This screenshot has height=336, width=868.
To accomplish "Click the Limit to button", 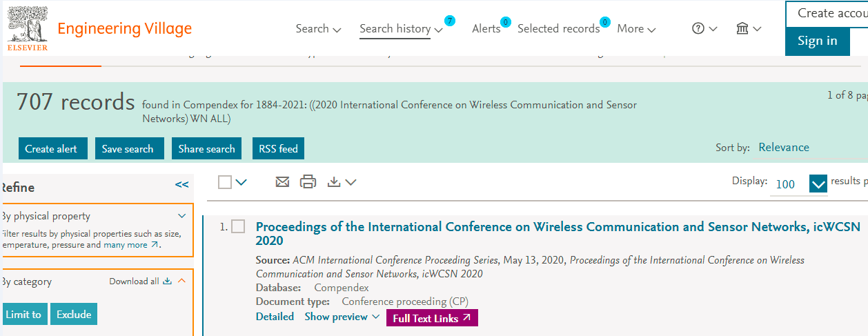I will [23, 315].
